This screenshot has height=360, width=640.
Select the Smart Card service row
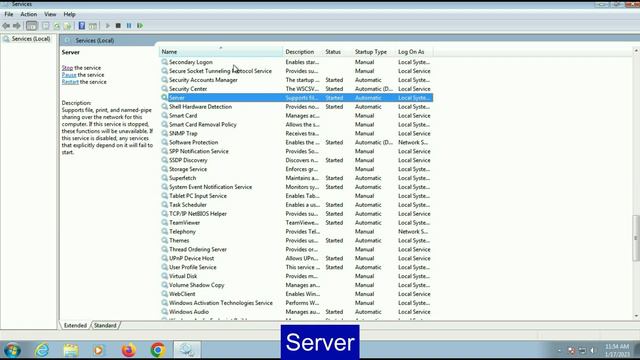click(296, 116)
